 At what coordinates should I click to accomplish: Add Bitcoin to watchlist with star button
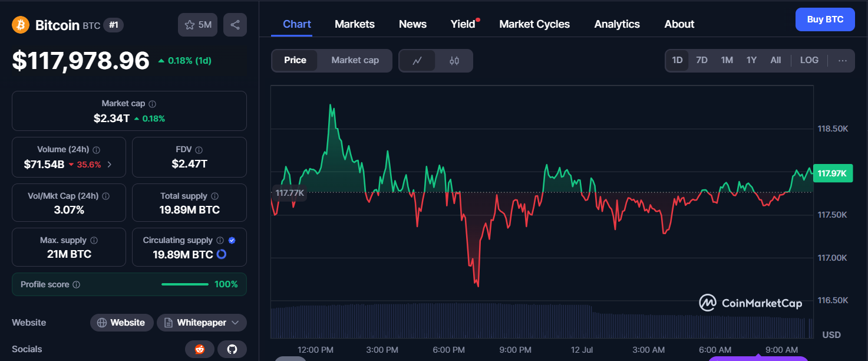[x=198, y=25]
